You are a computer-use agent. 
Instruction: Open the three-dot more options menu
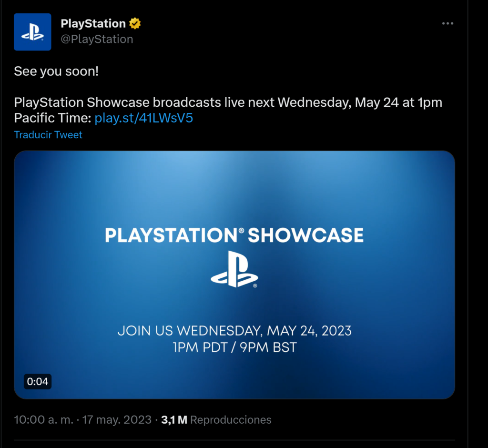pos(447,23)
